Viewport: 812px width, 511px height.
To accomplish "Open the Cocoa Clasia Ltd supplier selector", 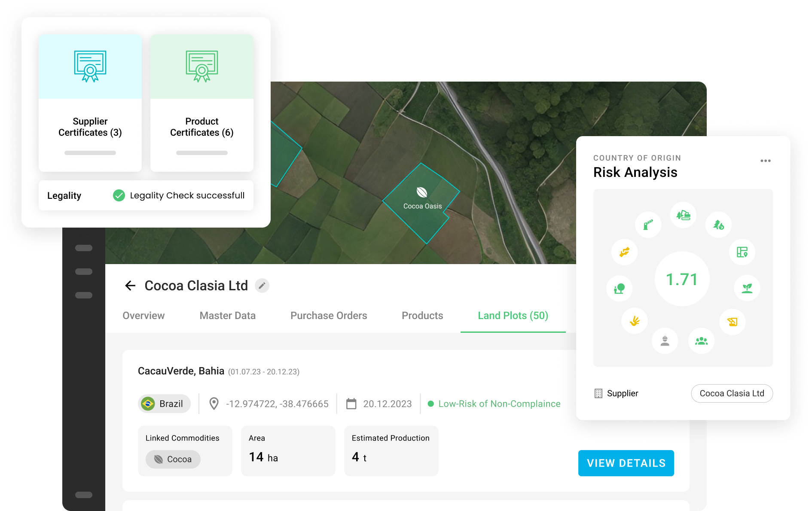I will [x=732, y=393].
